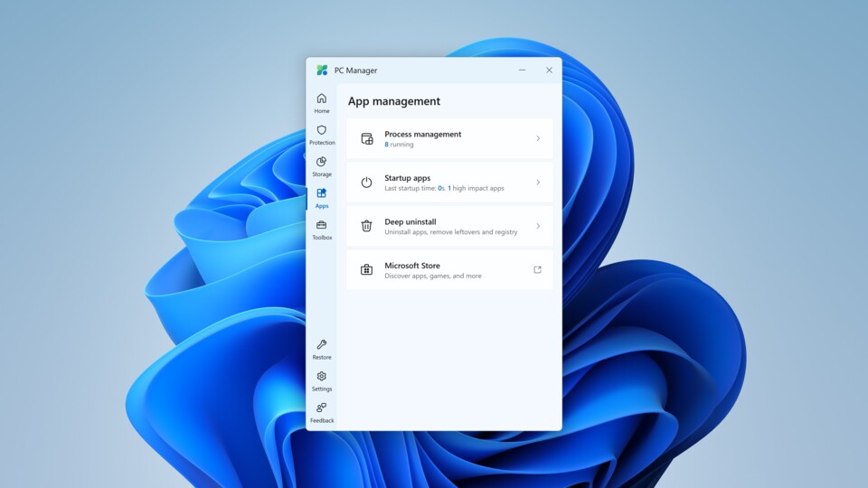Viewport: 868px width, 488px height.
Task: Click the Restore wrench icon
Action: point(322,348)
